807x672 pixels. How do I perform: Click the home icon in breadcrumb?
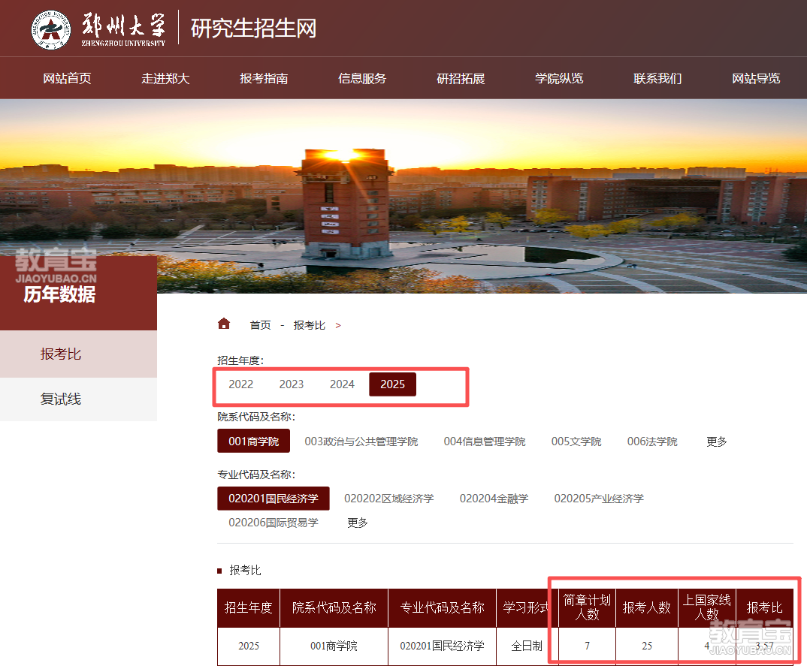click(x=223, y=324)
